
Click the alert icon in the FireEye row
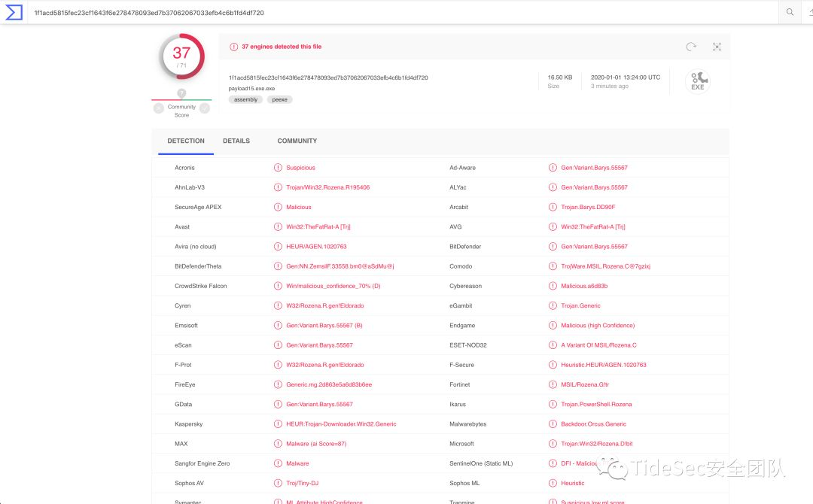click(x=278, y=385)
